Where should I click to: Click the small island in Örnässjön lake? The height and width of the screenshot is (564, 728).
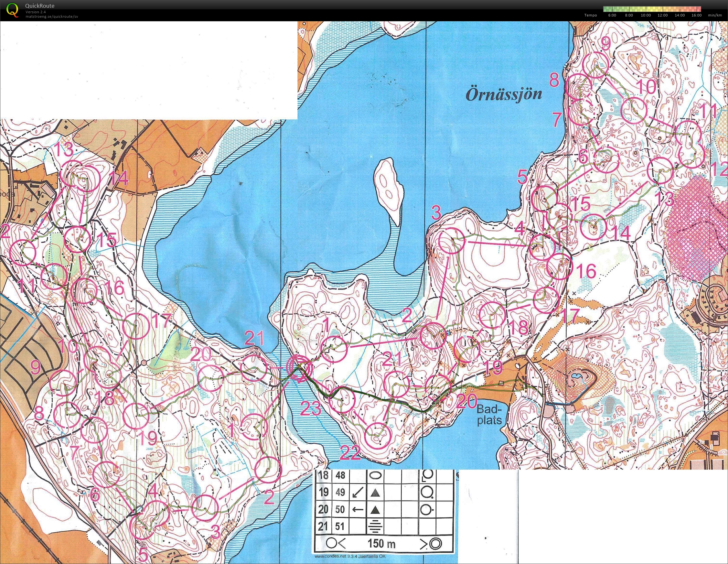[x=389, y=192]
